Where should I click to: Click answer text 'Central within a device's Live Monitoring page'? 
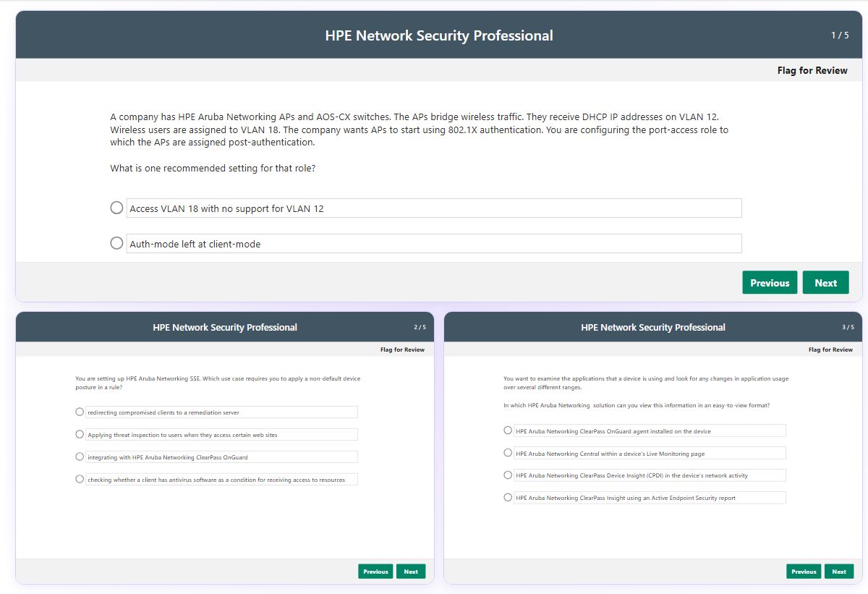(610, 454)
